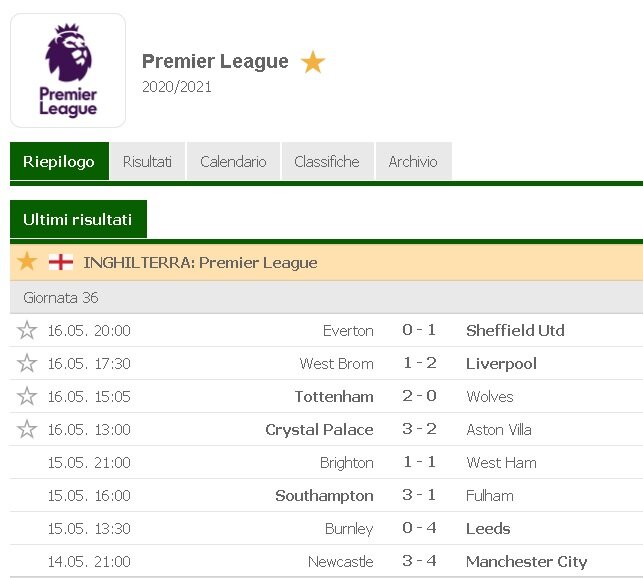Image resolution: width=643 pixels, height=578 pixels.
Task: Go to the Classifiche tab
Action: pos(326,162)
